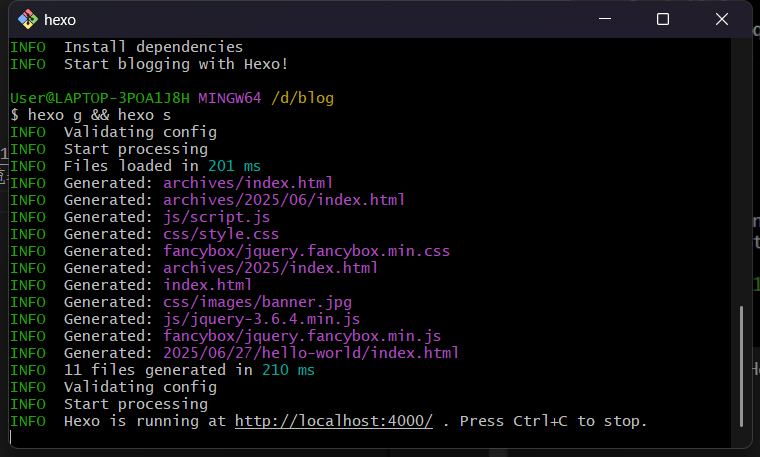Click generated path archives/2025/06/index.html
This screenshot has height=457, width=760.
point(284,200)
